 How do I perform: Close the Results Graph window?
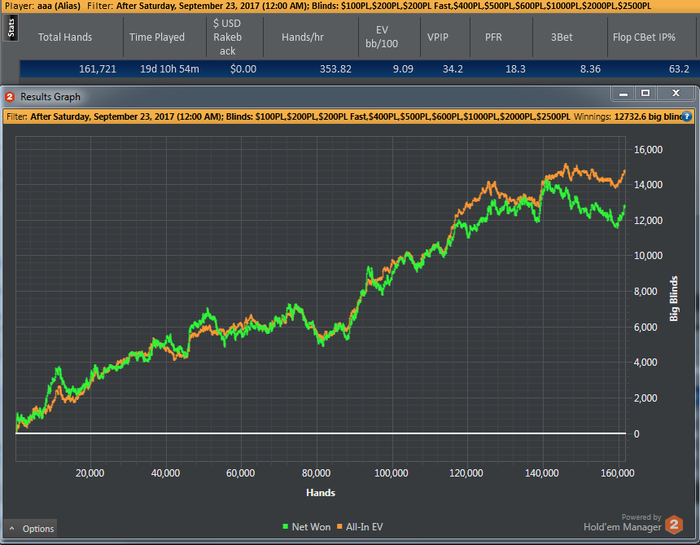click(676, 93)
